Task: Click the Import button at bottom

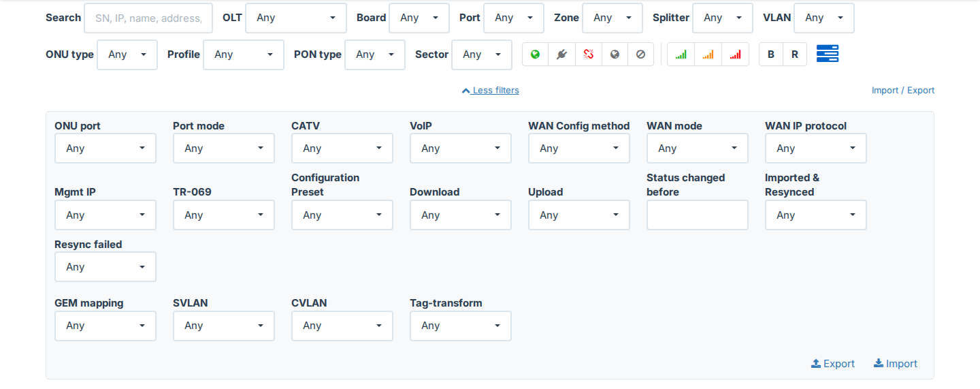Action: (896, 364)
